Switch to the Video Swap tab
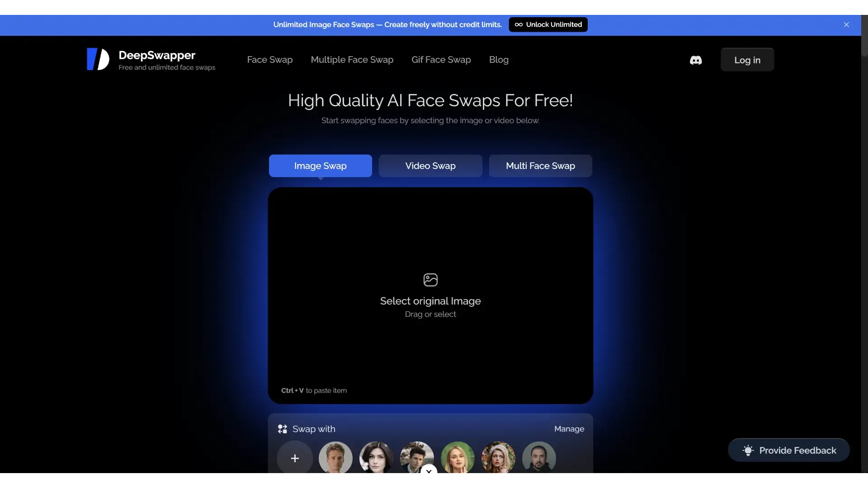 pyautogui.click(x=430, y=166)
